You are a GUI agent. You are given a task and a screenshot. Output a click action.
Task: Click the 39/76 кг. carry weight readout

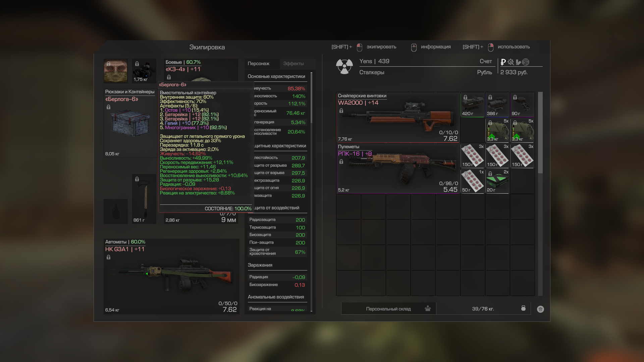tap(483, 309)
